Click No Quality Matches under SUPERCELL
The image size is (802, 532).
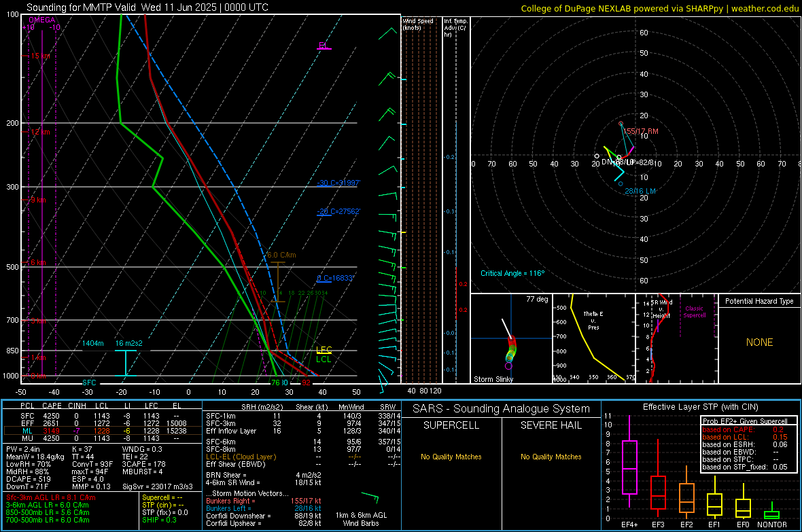451,457
